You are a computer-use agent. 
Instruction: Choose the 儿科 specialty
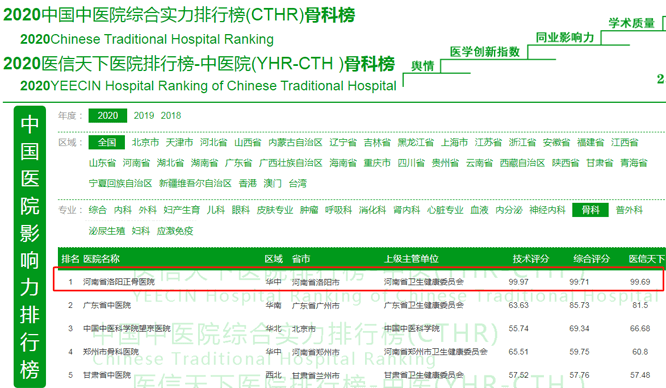(216, 210)
